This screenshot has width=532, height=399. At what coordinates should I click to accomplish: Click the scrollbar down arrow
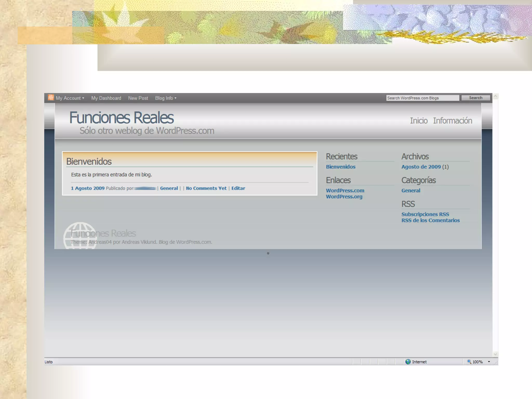tap(495, 354)
